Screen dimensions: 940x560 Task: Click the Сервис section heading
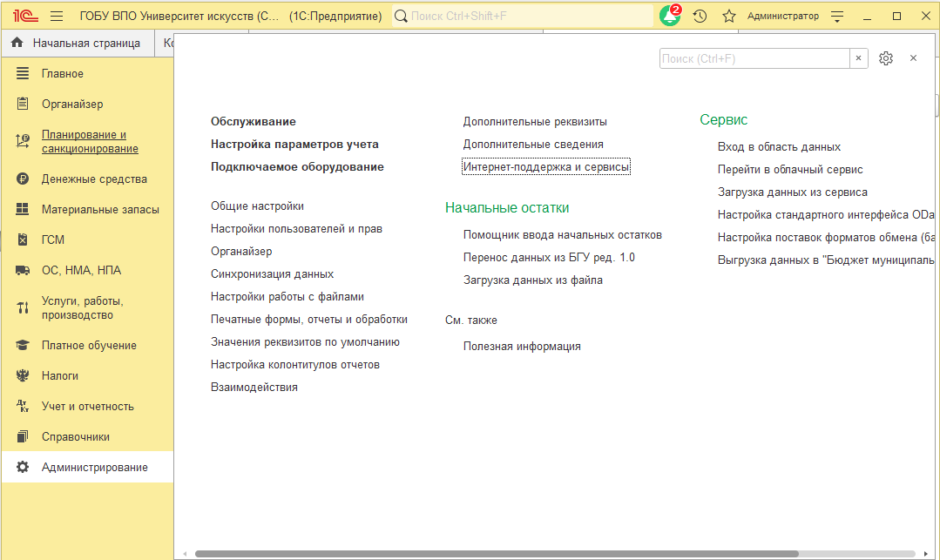pyautogui.click(x=724, y=119)
